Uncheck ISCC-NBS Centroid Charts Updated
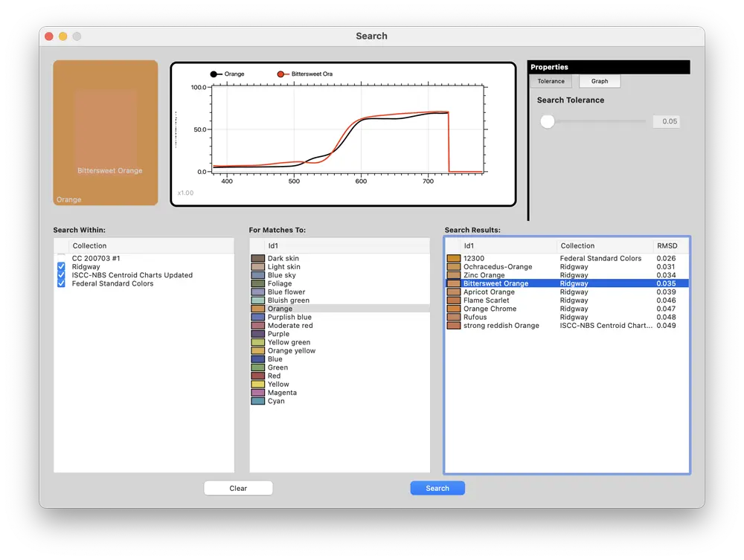Image resolution: width=744 pixels, height=560 pixels. click(x=61, y=274)
